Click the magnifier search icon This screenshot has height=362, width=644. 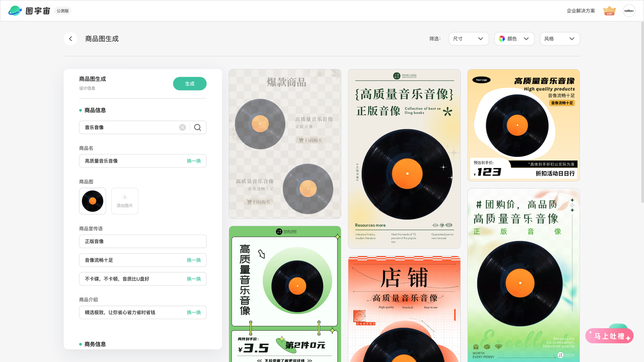pyautogui.click(x=197, y=127)
